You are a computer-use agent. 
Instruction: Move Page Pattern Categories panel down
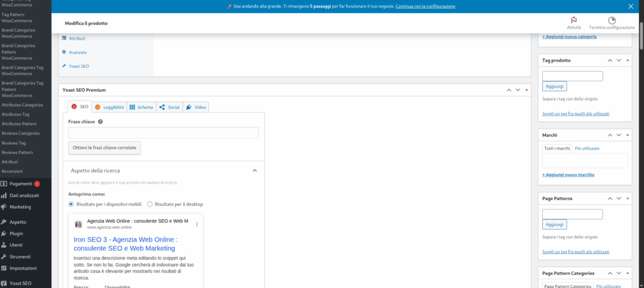(619, 273)
